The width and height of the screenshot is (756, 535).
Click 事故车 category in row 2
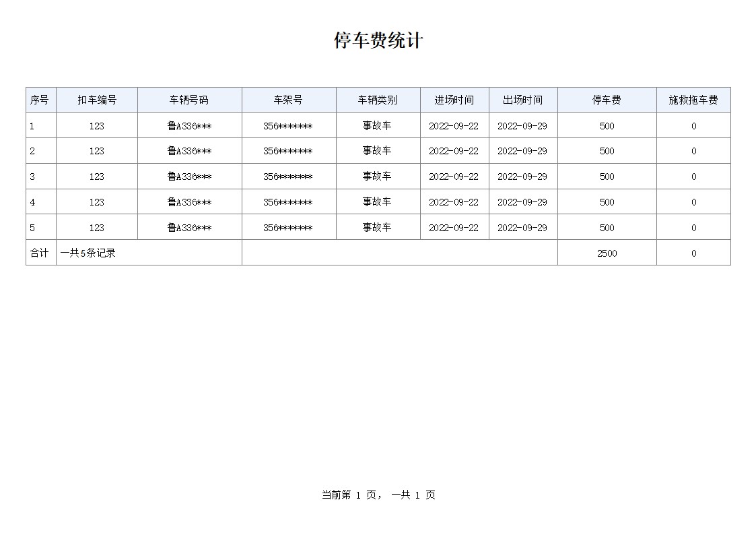click(377, 150)
